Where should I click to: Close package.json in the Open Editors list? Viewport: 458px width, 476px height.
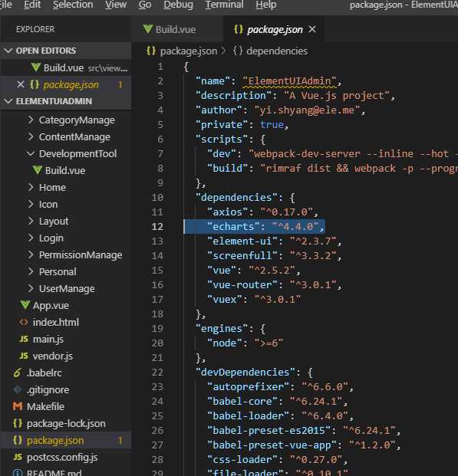tap(21, 84)
